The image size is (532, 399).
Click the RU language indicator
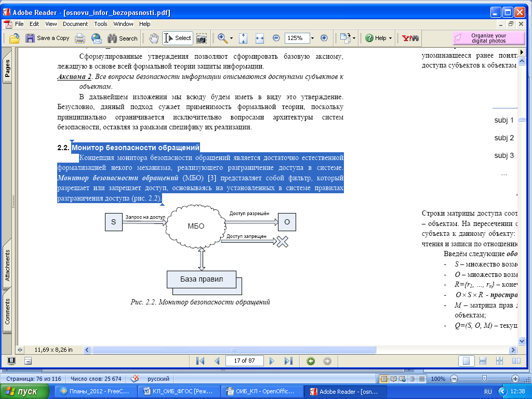tap(488, 392)
